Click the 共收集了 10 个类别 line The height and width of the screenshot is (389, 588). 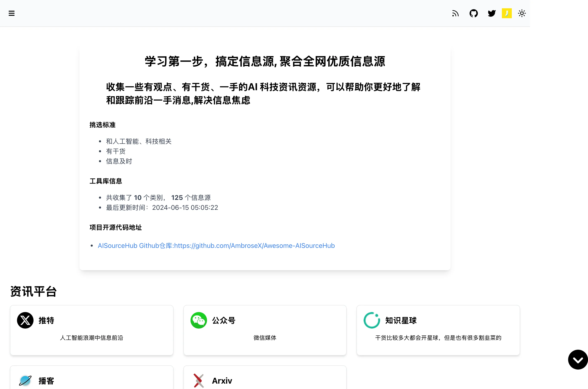[x=158, y=198]
